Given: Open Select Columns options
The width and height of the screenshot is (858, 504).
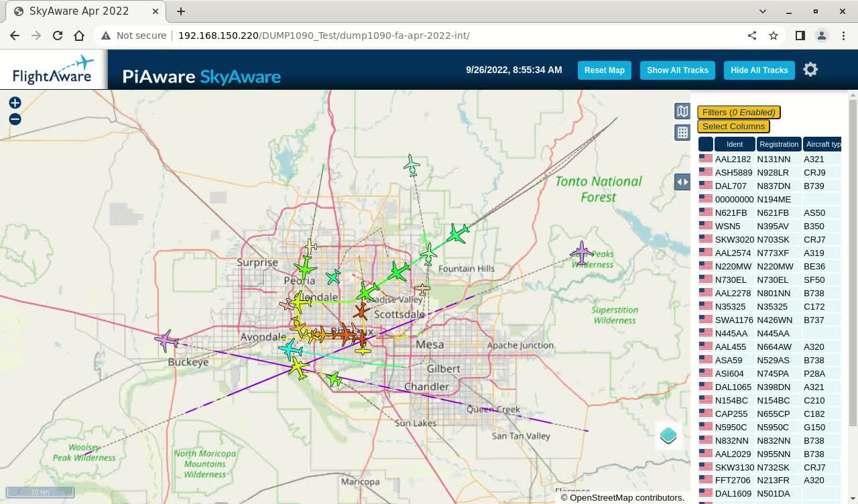Looking at the screenshot, I should 733,126.
